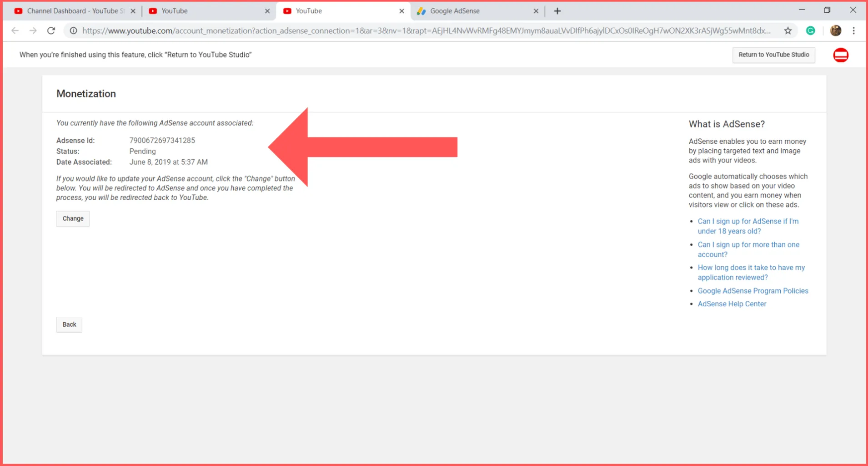The image size is (868, 466).
Task: Bookmark this page with the star icon
Action: coord(788,30)
